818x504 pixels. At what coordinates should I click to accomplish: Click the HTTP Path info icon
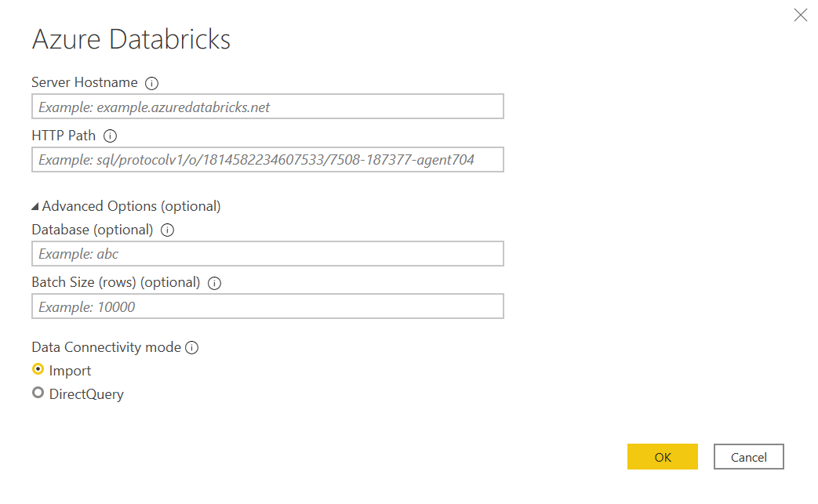pyautogui.click(x=110, y=135)
